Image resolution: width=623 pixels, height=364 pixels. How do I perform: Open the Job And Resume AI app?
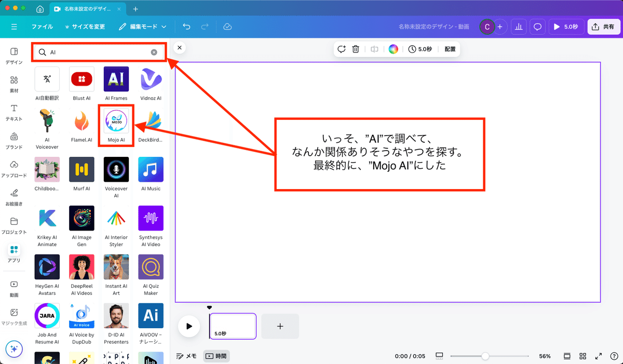tap(47, 316)
